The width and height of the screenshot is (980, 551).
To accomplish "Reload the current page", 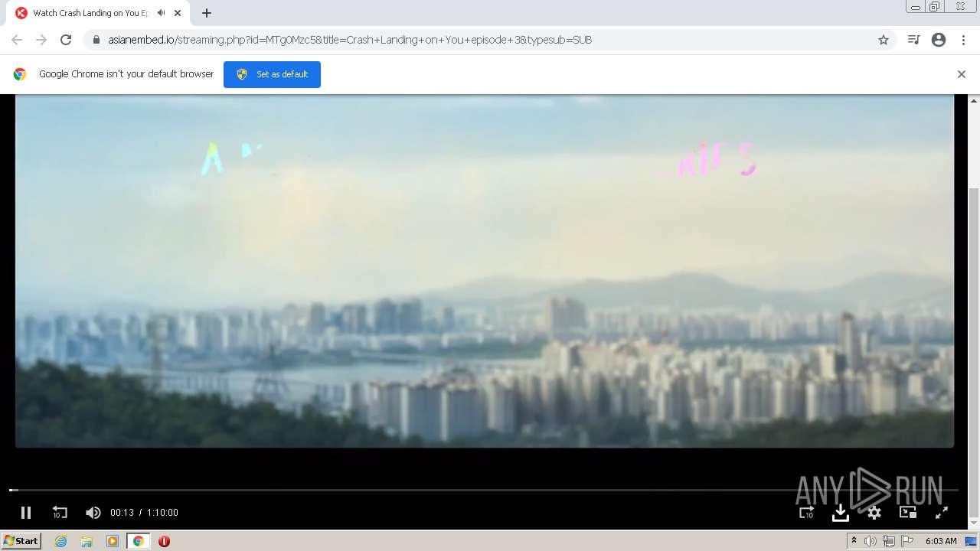I will [x=66, y=40].
